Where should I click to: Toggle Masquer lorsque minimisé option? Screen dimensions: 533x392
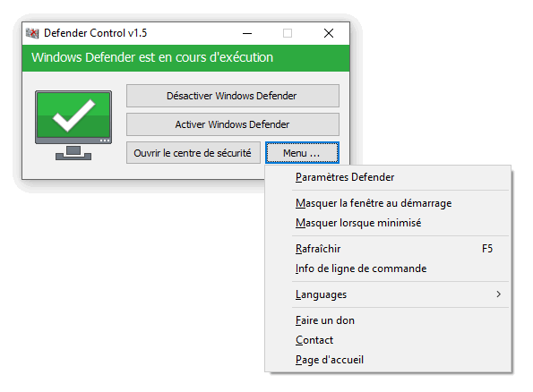coord(388,223)
